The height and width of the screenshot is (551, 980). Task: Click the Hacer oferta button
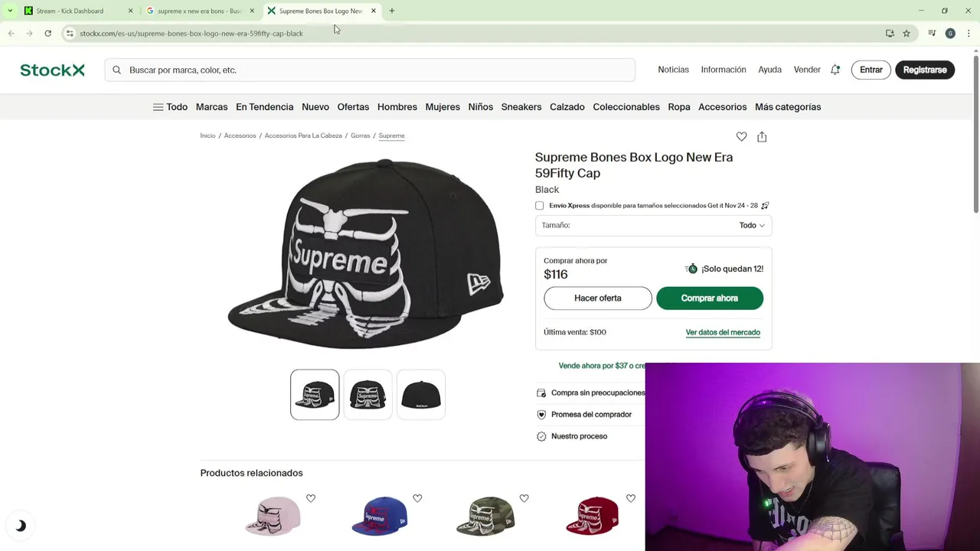tap(598, 298)
